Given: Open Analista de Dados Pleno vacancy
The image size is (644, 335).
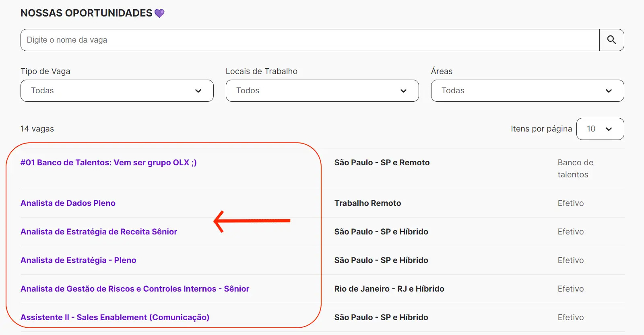Looking at the screenshot, I should pos(68,203).
